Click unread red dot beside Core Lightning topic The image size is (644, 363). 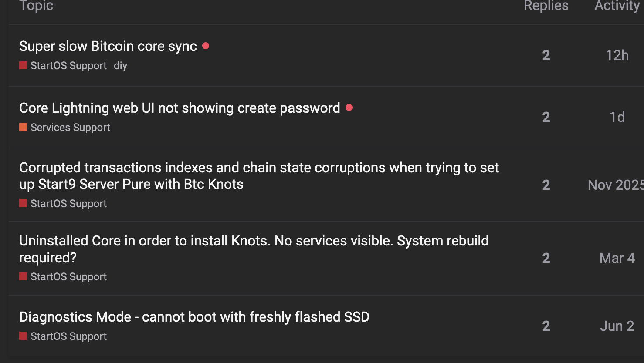pos(349,108)
